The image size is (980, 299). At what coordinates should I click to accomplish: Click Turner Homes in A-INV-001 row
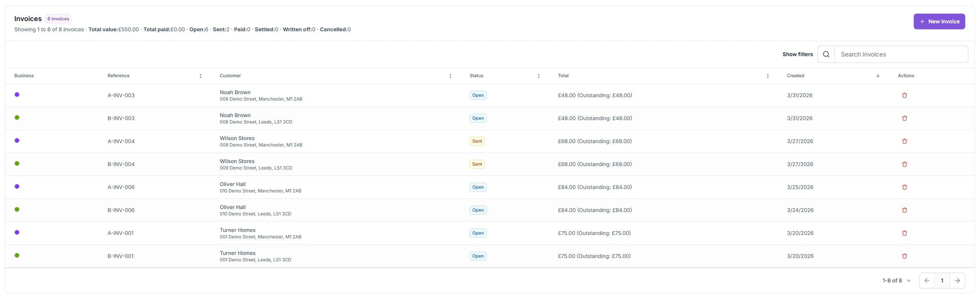pos(237,230)
